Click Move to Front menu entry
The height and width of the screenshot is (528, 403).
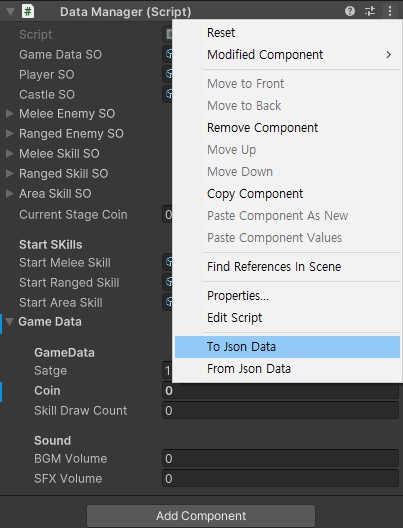[x=287, y=84]
